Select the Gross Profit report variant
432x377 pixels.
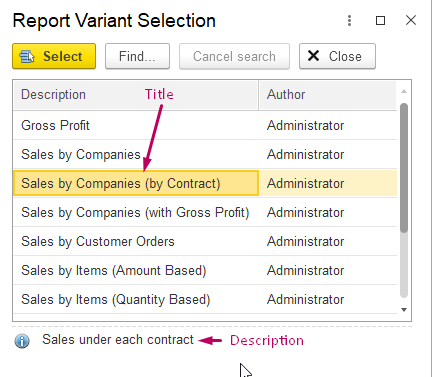pos(205,125)
